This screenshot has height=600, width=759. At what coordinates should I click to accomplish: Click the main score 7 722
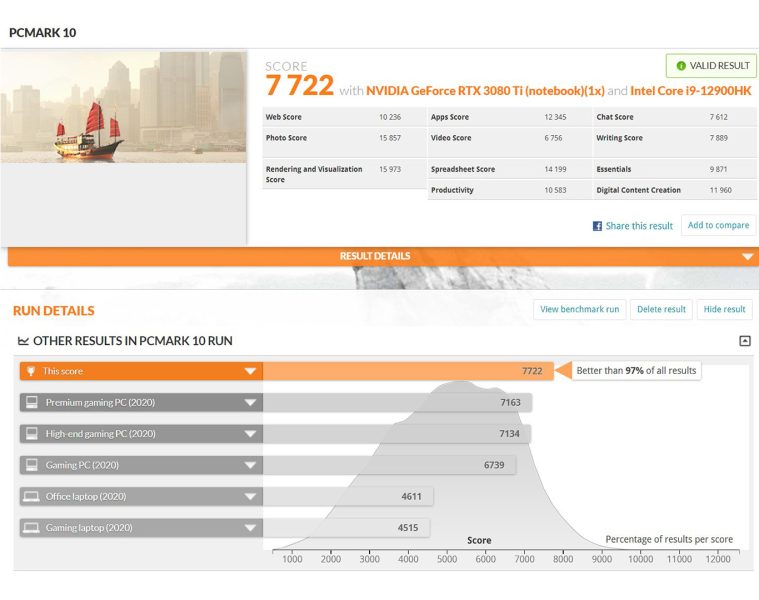pyautogui.click(x=300, y=86)
